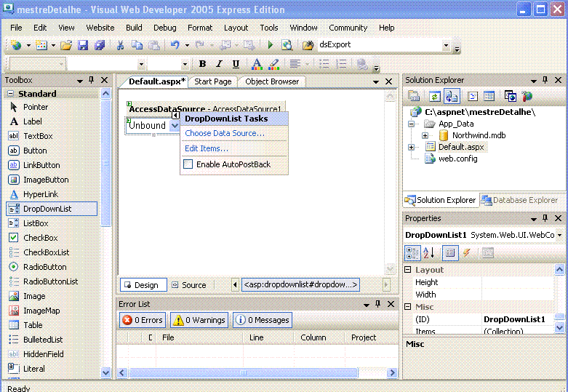
Task: Open the Properties object selector dropdown
Action: pos(559,235)
